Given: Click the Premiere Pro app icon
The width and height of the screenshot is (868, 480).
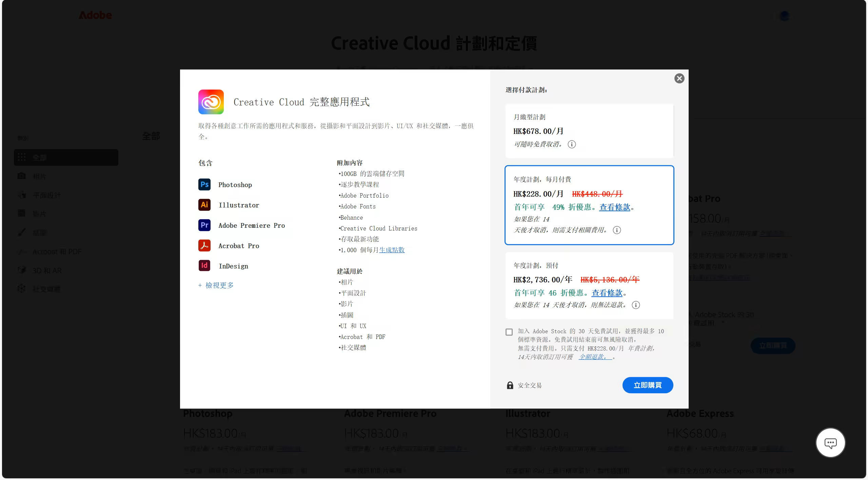Looking at the screenshot, I should point(204,225).
